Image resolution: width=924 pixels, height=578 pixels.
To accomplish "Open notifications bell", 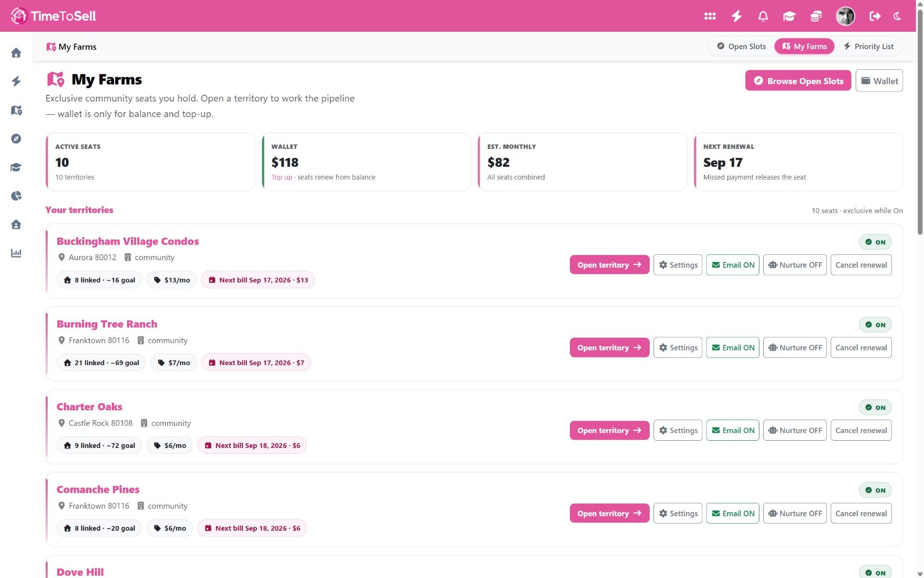I will (x=763, y=16).
